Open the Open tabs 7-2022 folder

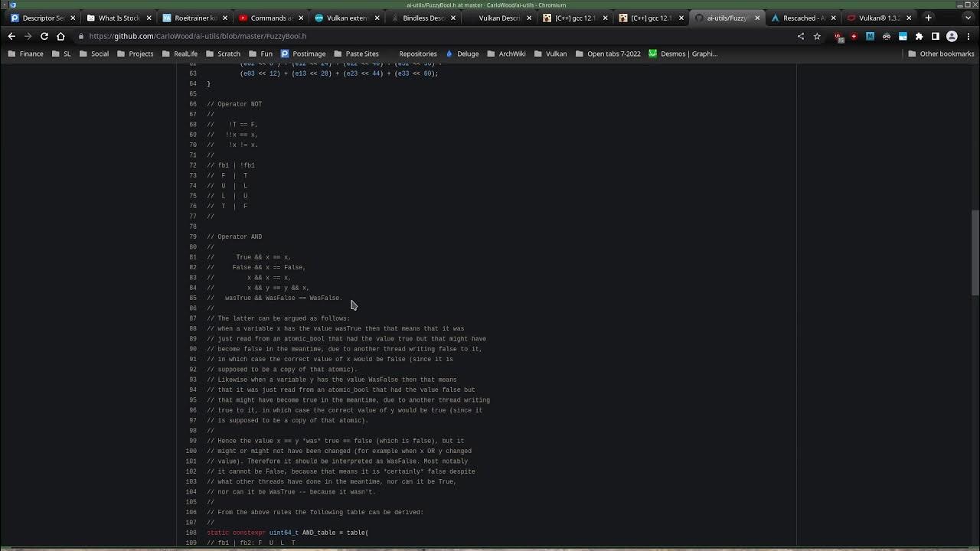pos(608,54)
